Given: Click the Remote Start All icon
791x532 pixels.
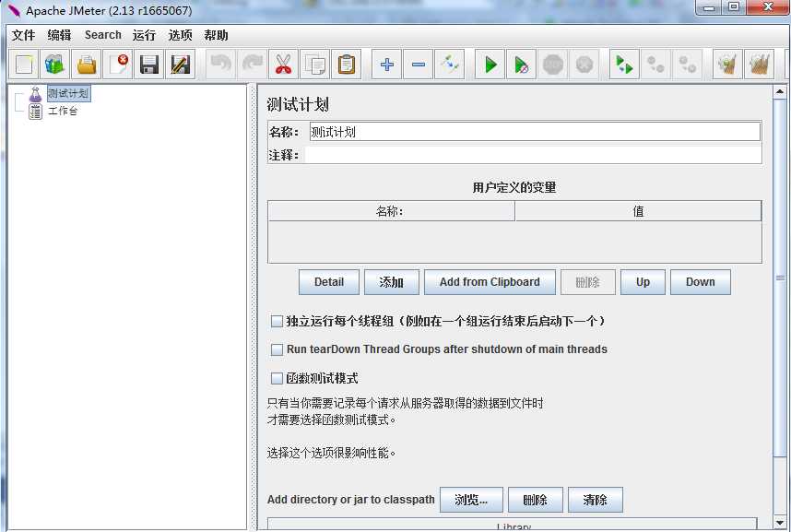Looking at the screenshot, I should pyautogui.click(x=624, y=65).
